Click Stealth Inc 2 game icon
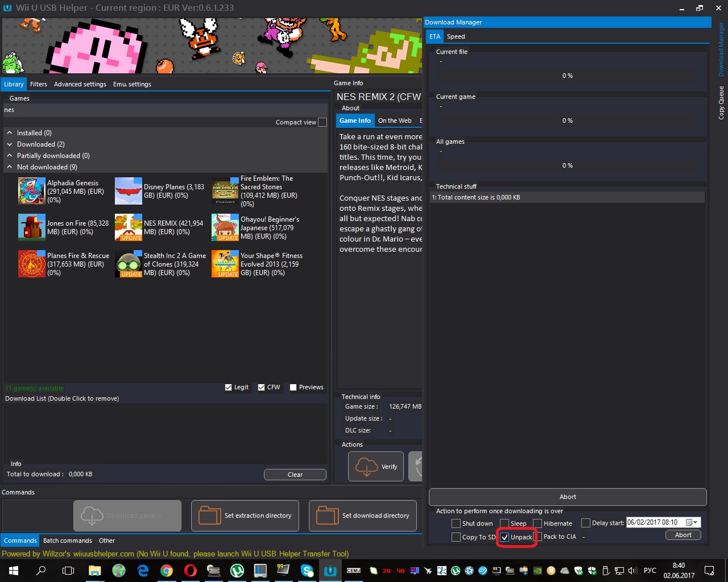 [x=129, y=264]
